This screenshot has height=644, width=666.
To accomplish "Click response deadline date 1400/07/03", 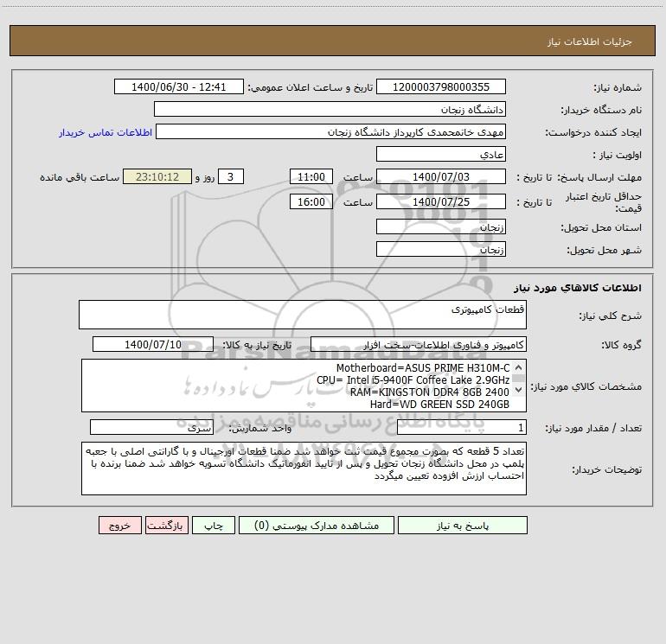I will pos(441,176).
